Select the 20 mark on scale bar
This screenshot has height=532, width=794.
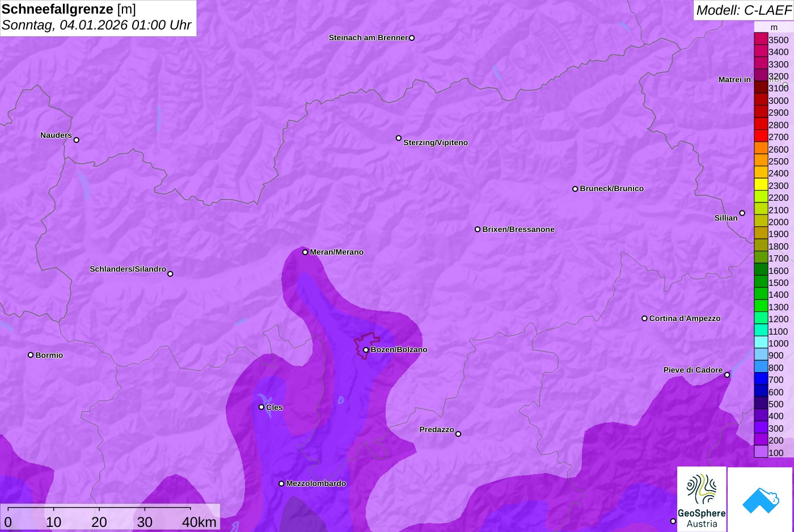(99, 522)
